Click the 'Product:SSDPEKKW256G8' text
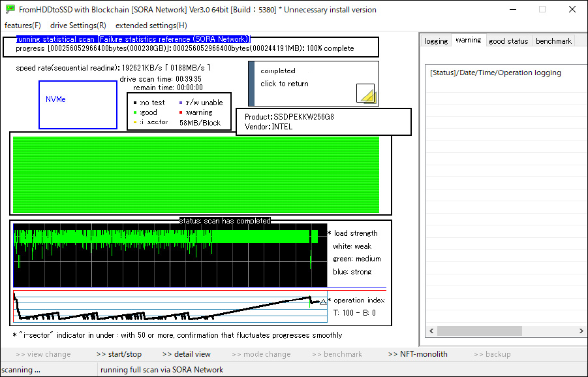This screenshot has height=377, width=588. click(x=289, y=117)
